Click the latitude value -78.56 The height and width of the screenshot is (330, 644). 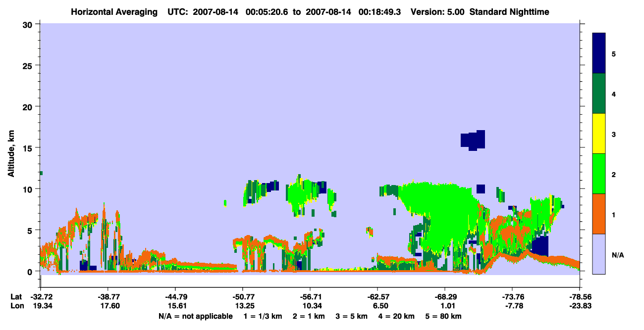point(580,297)
